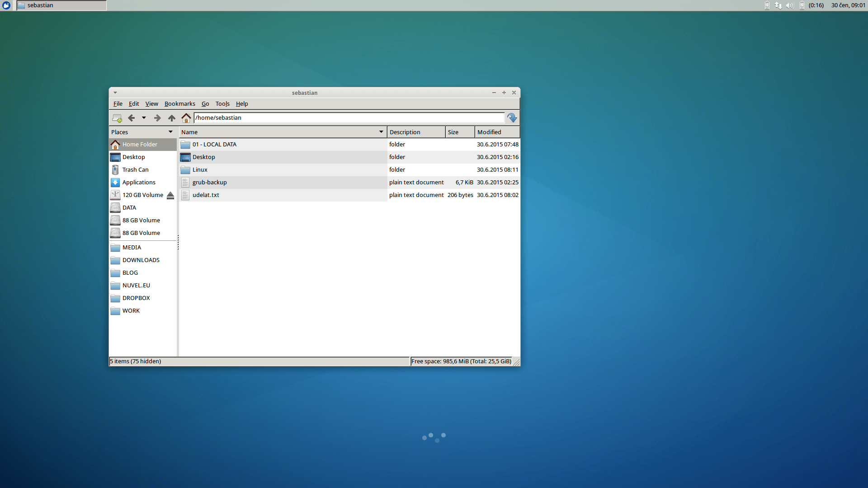
Task: Click the 6,7 KiB size cell
Action: tap(464, 183)
